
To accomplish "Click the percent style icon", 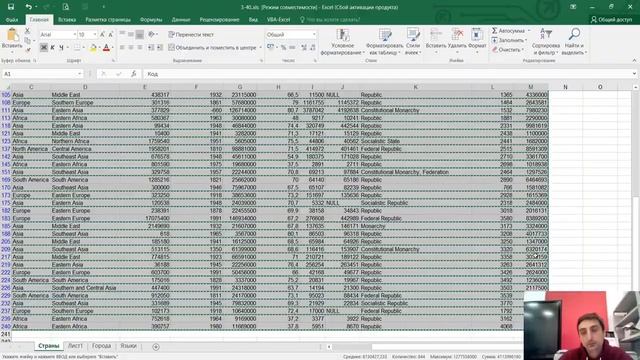I will coord(283,48).
